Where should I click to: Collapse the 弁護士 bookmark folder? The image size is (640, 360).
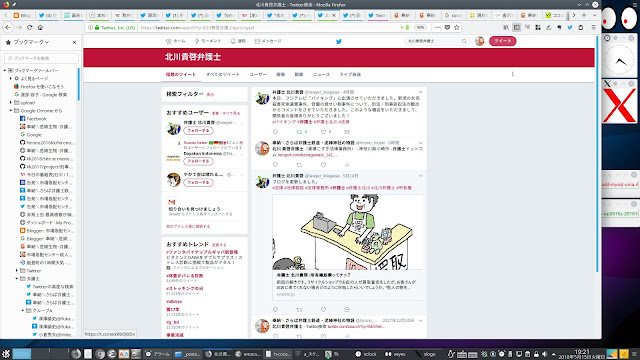point(17,278)
